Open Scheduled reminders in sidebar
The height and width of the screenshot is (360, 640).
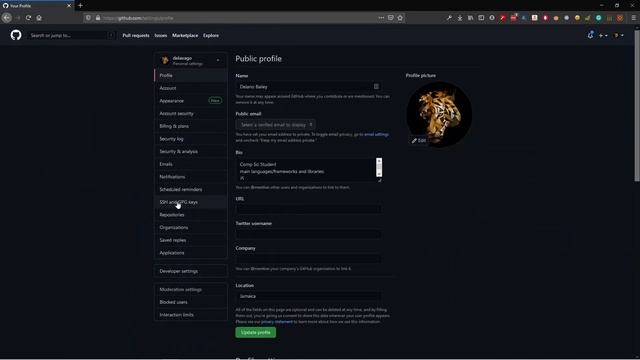191,189
